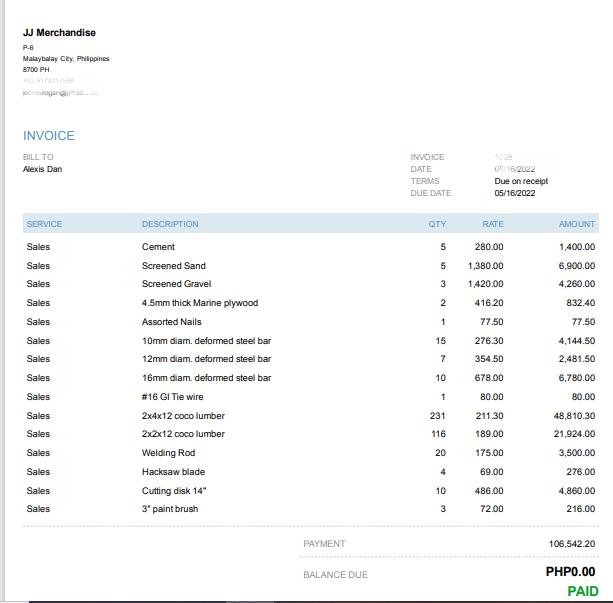Click the Due on receipt terms value

521,181
